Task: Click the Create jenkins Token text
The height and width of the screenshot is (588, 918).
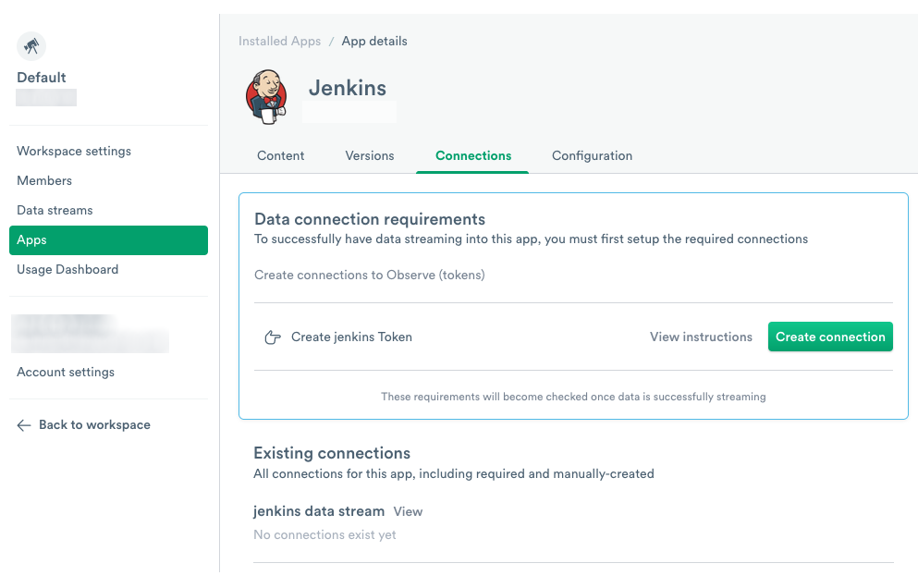Action: coord(351,337)
